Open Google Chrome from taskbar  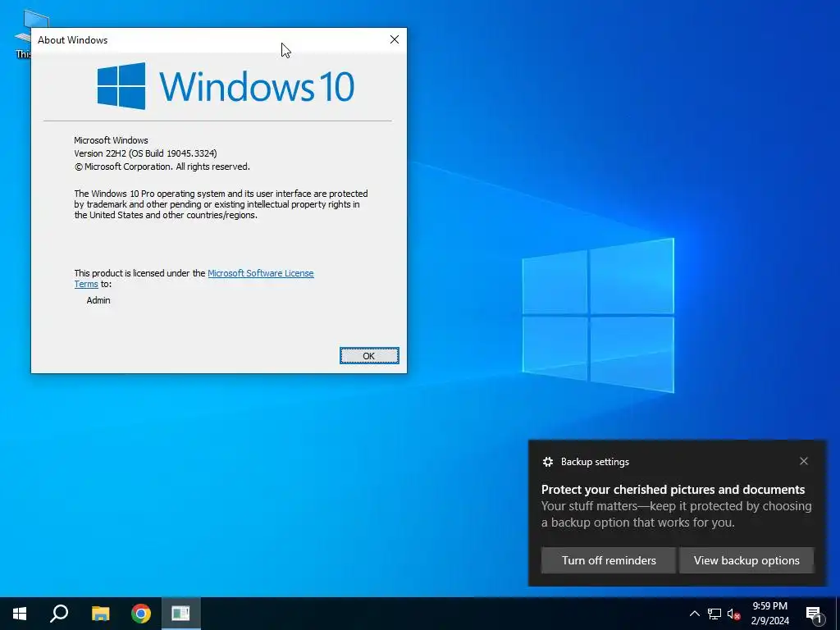tap(141, 614)
